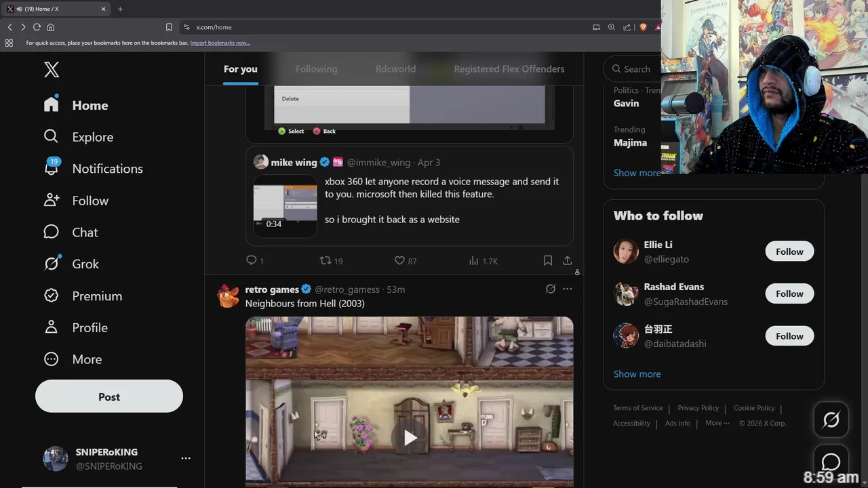The height and width of the screenshot is (488, 868).
Task: Open Rashad Evans profile avatar
Action: point(626,293)
